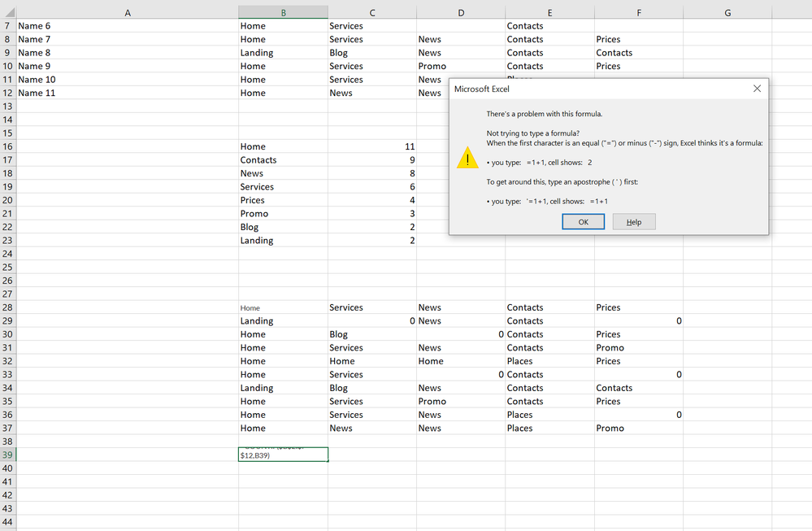812x531 pixels.
Task: Click the yellow warning icon in dialog
Action: click(467, 157)
